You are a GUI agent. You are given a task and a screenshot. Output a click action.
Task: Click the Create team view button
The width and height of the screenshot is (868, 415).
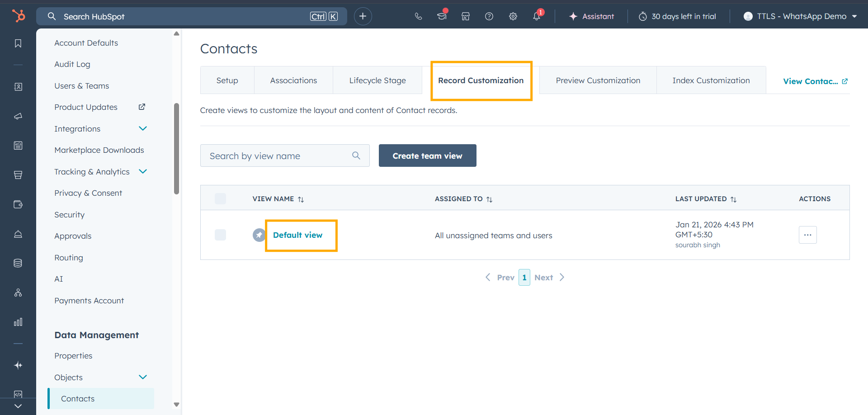coord(427,156)
